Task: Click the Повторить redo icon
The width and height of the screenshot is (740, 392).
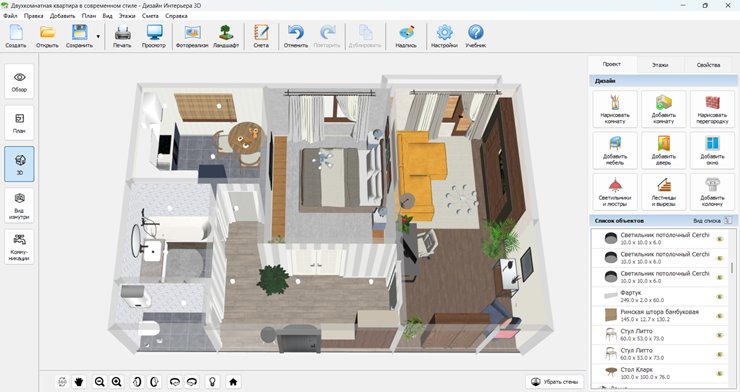Action: [327, 36]
